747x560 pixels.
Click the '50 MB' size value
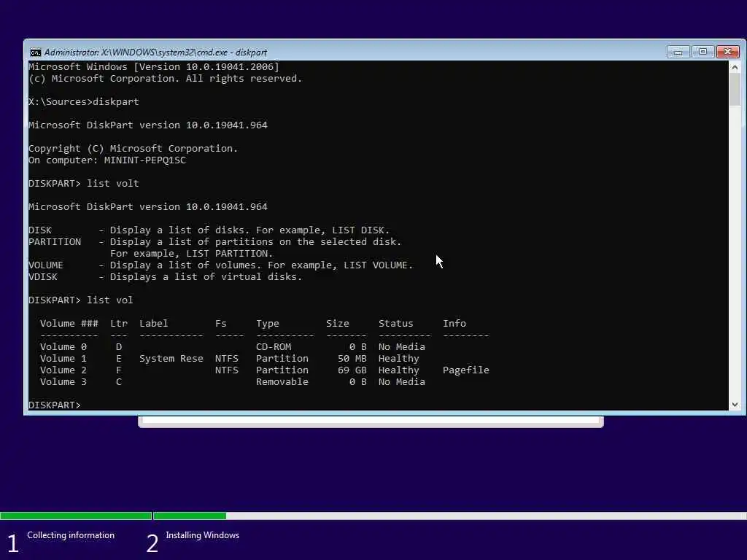352,358
